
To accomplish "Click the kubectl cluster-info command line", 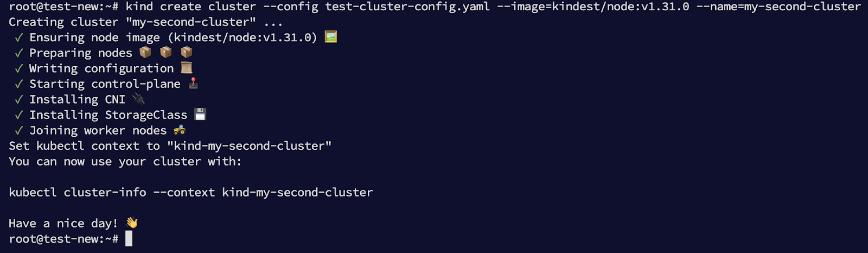I will [190, 193].
